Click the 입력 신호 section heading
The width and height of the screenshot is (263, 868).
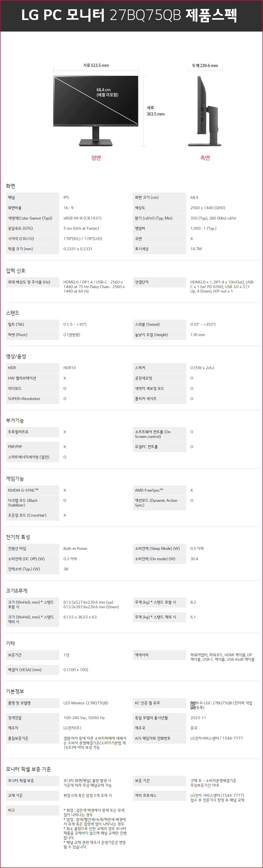16,271
